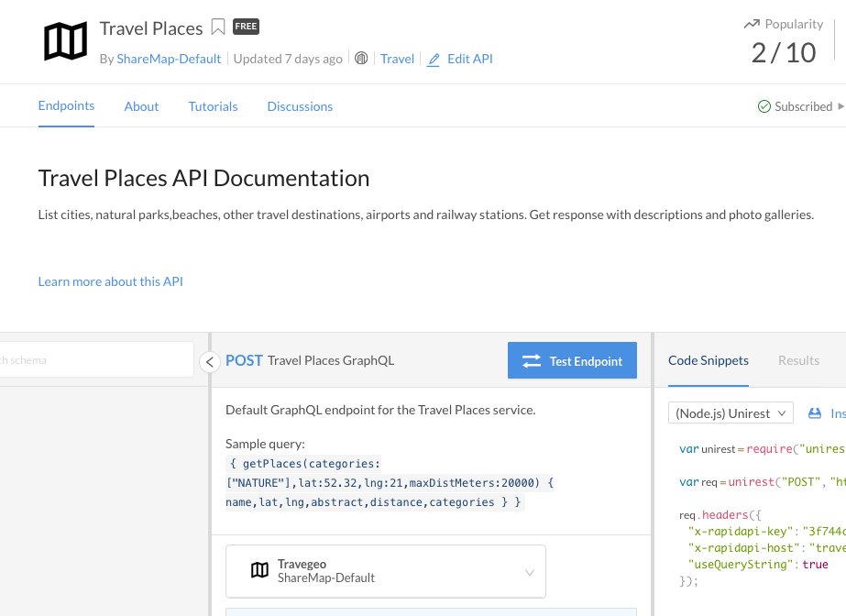Click the Edit API link

[470, 59]
